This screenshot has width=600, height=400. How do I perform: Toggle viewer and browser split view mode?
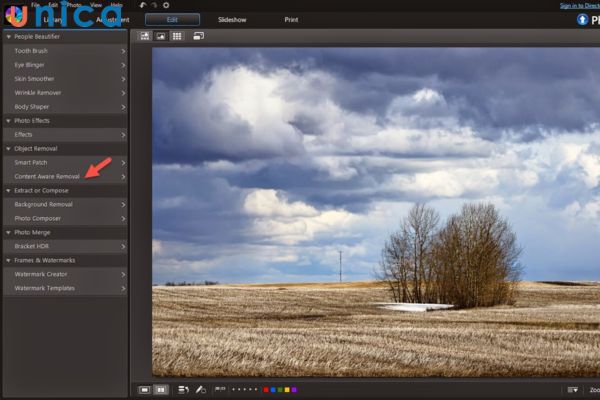[x=145, y=36]
